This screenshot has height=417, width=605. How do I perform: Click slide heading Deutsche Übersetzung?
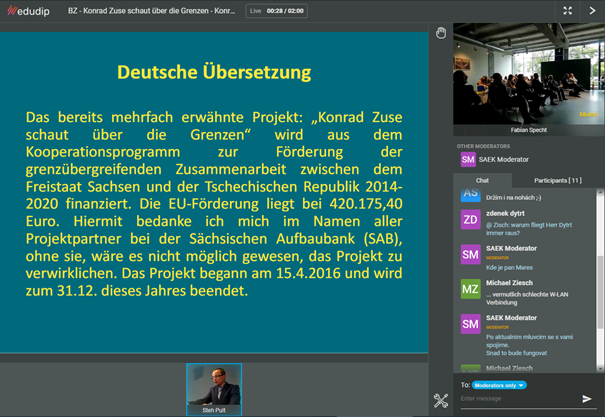click(214, 72)
